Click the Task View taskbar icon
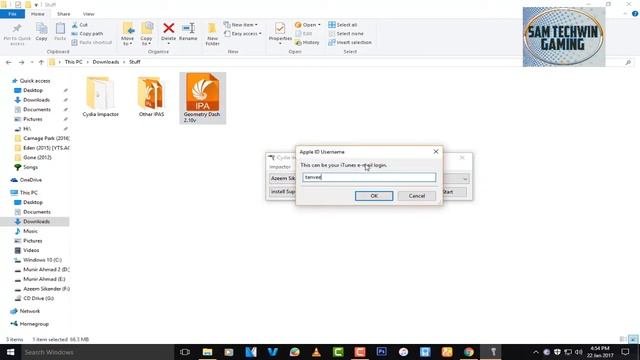The width and height of the screenshot is (640, 360). click(185, 352)
